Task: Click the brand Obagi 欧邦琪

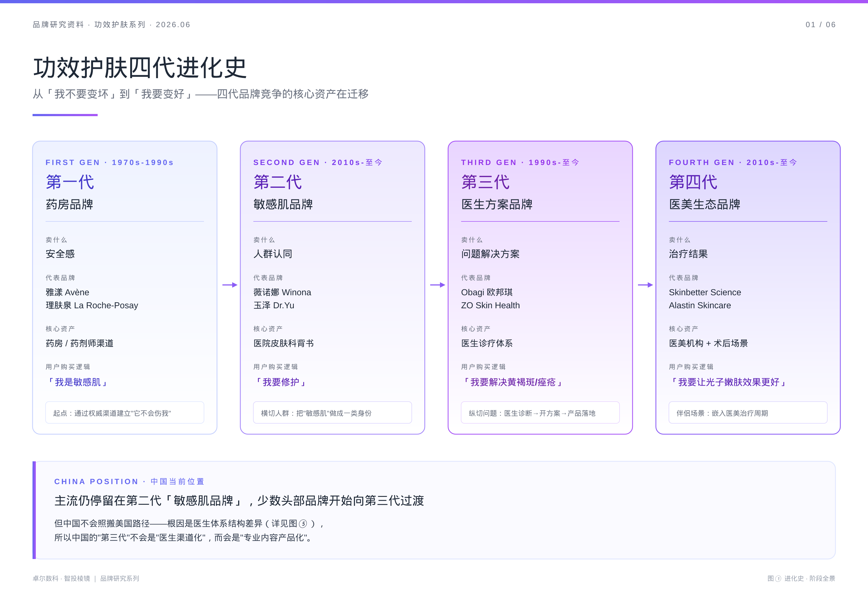Action: [487, 292]
